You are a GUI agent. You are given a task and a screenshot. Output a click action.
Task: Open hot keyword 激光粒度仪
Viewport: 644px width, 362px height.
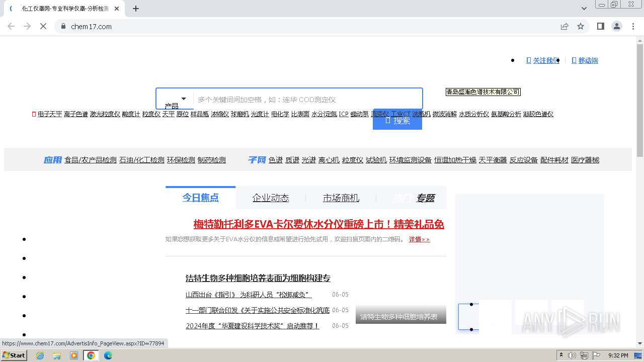(x=105, y=114)
